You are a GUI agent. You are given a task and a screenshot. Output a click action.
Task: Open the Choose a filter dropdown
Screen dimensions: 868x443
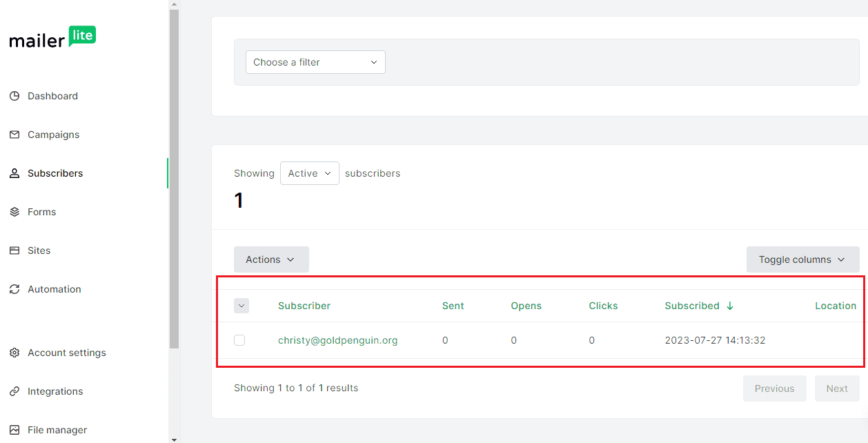click(x=315, y=62)
